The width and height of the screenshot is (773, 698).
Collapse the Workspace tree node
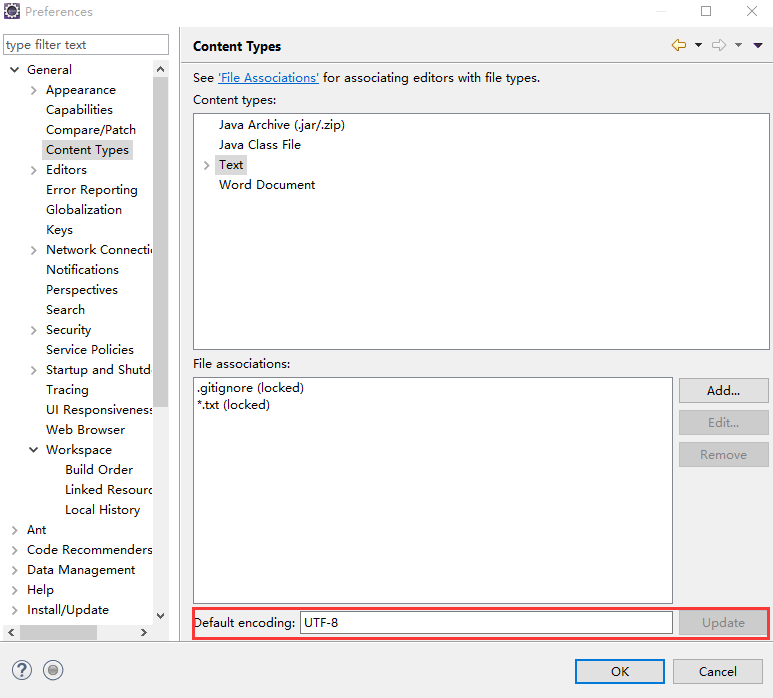[34, 450]
